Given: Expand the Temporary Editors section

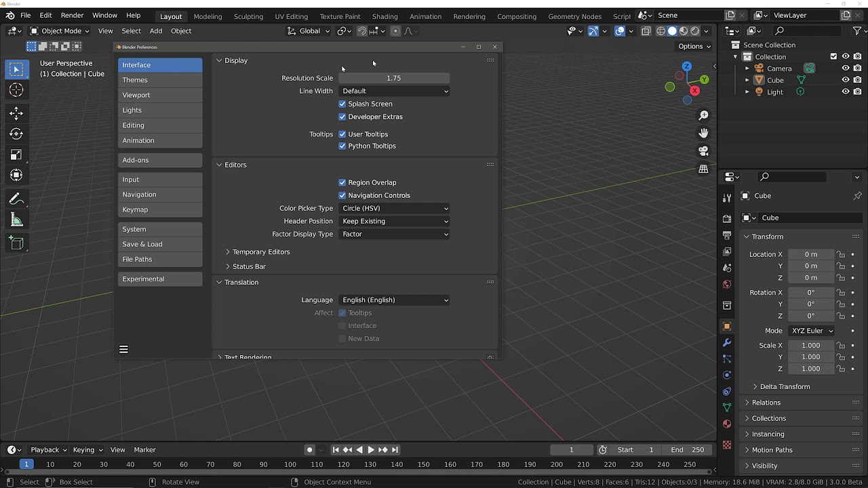Looking at the screenshot, I should pyautogui.click(x=260, y=251).
